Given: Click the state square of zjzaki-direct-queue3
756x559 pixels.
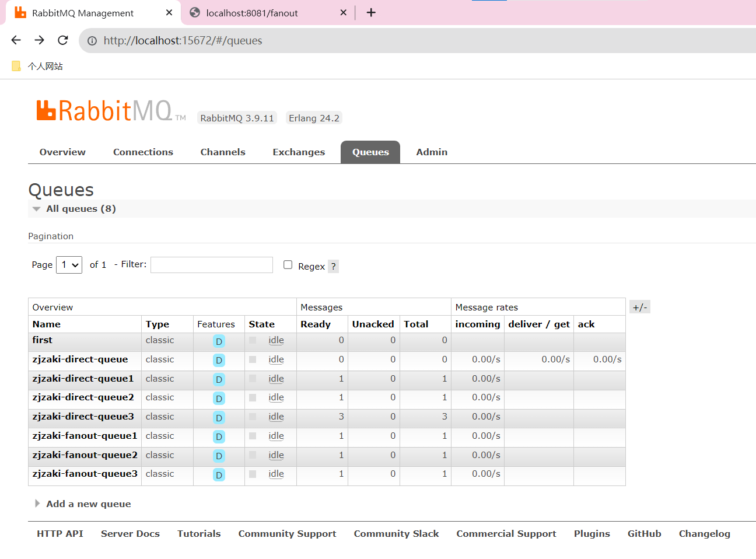Looking at the screenshot, I should point(253,417).
